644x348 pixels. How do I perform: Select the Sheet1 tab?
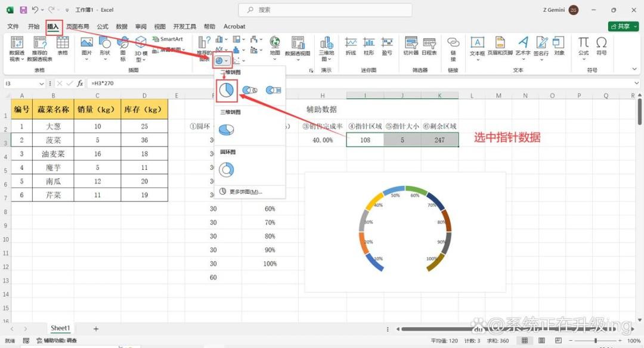click(x=60, y=328)
